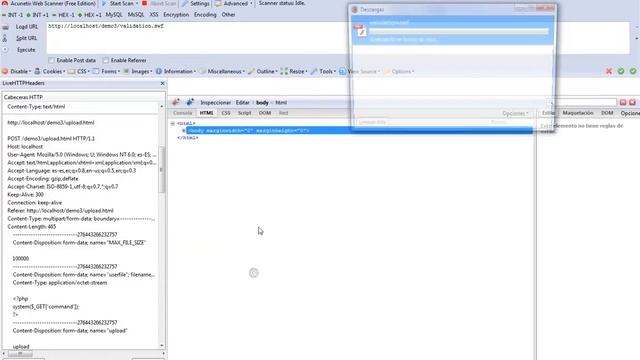Viewport: 640px width, 360px height.
Task: Click the INT +1 button
Action: click(38, 15)
